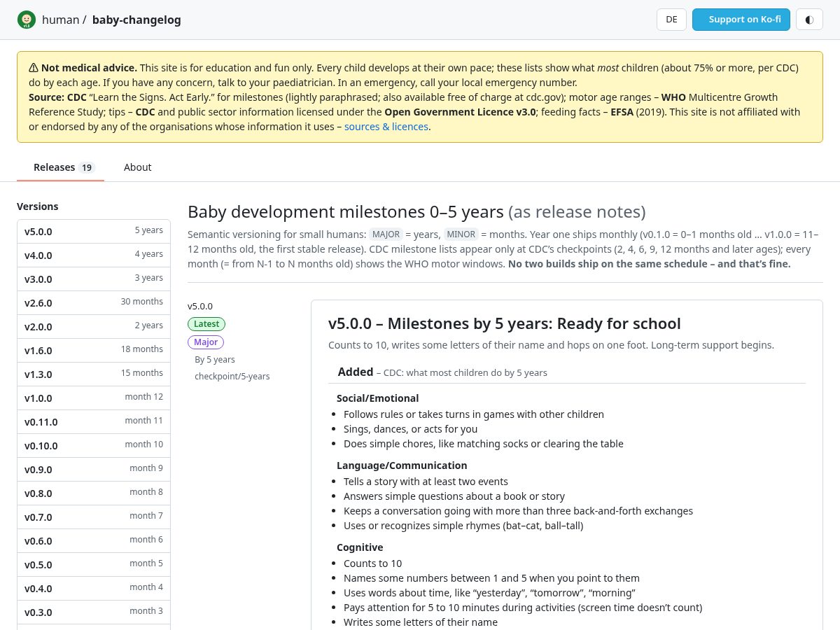The height and width of the screenshot is (630, 840).
Task: Select version v2.6.0 (30 months)
Action: (94, 302)
